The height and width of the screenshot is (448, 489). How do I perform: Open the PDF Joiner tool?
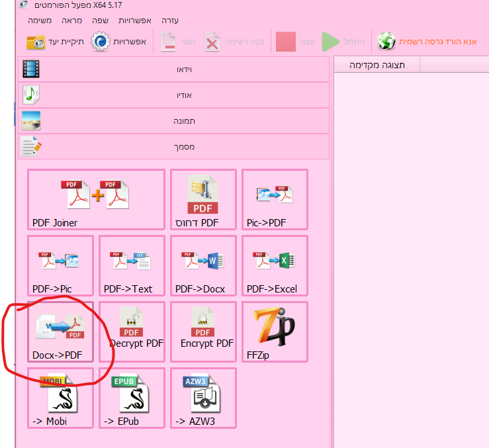[96, 199]
